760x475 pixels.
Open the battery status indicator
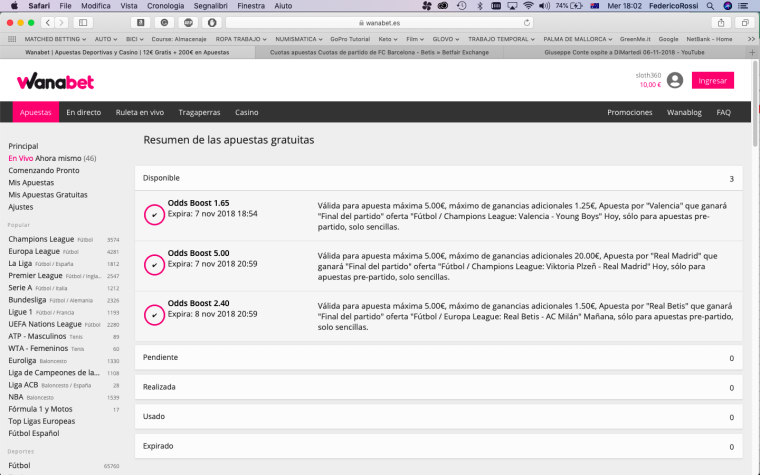click(570, 6)
